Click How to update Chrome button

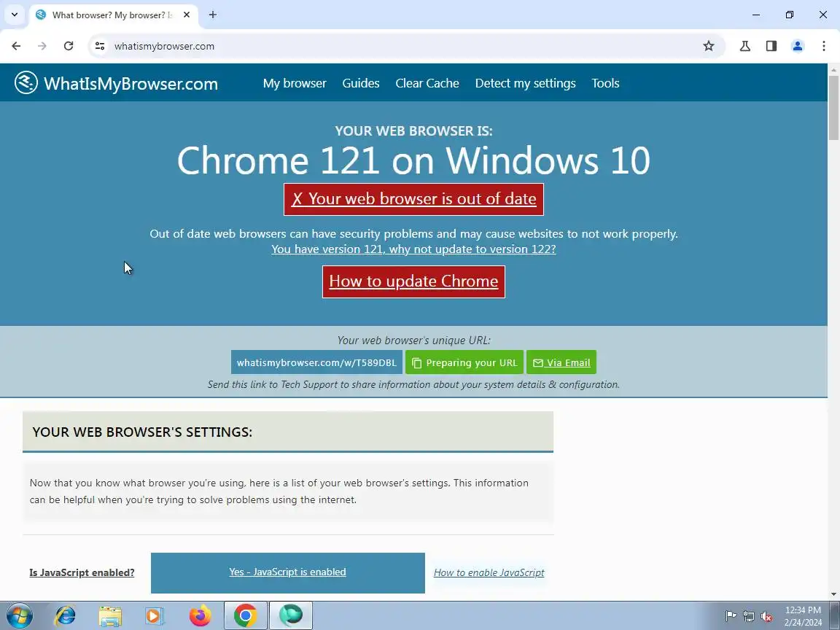(413, 281)
